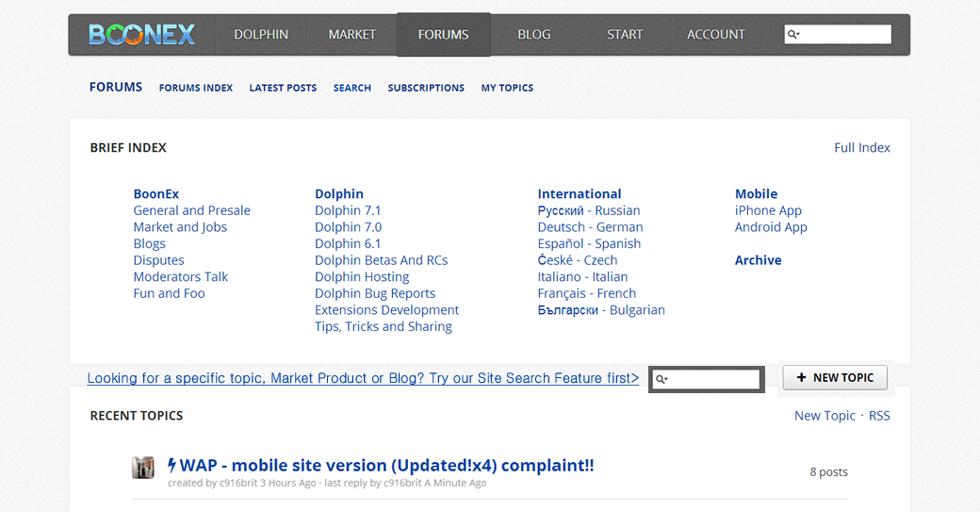Click the c916brit user avatar thumbnail
980x512 pixels.
pyautogui.click(x=143, y=468)
